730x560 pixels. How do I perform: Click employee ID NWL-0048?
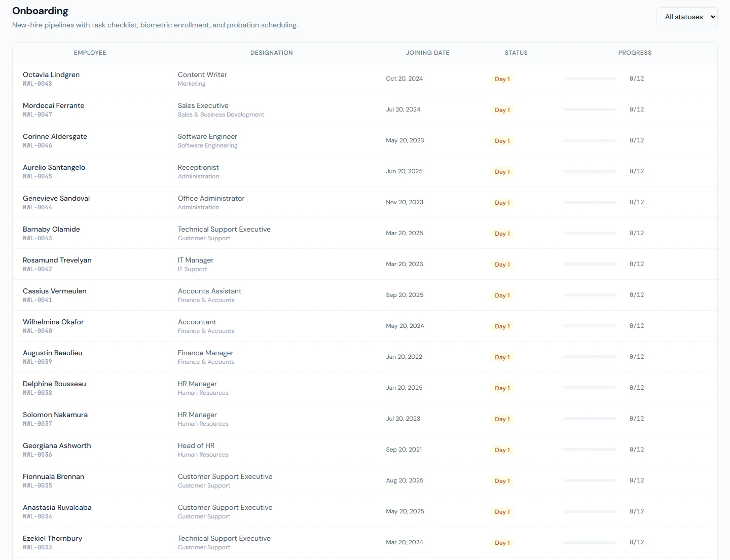[38, 84]
